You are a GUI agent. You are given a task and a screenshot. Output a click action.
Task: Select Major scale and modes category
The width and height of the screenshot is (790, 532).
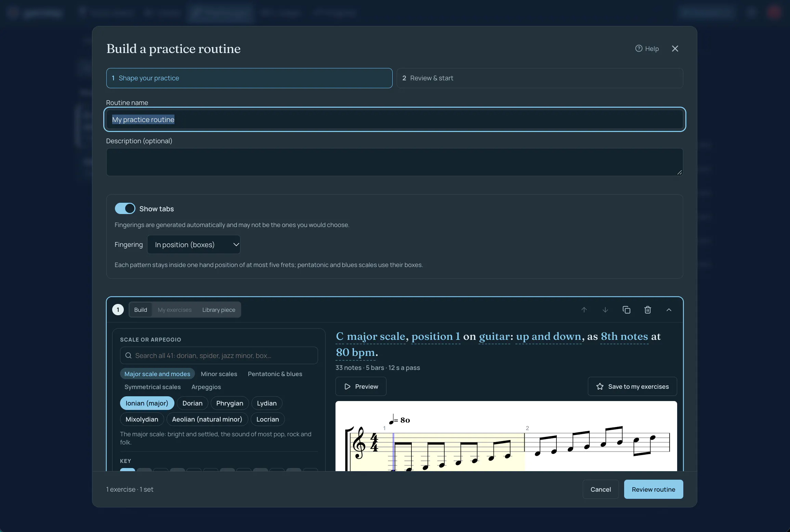point(157,374)
